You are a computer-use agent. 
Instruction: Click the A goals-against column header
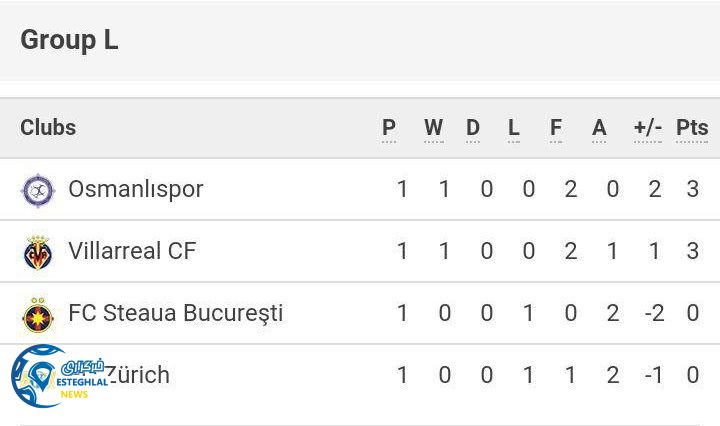599,128
